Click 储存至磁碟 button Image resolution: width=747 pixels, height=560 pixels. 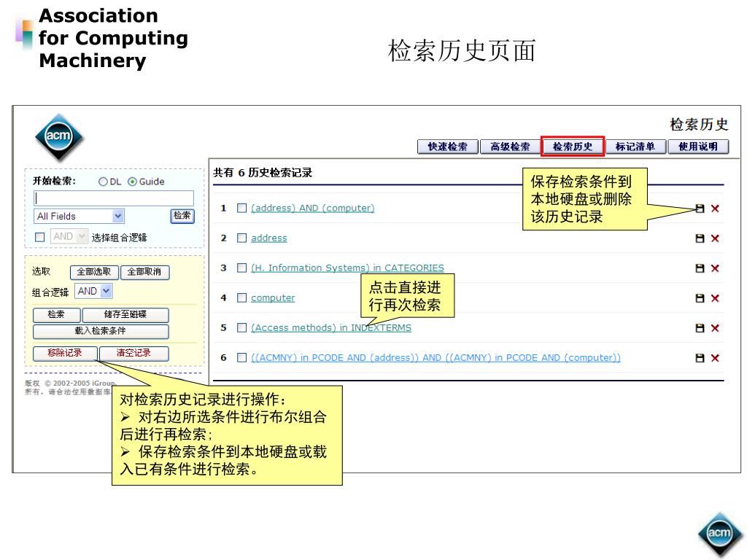(125, 315)
